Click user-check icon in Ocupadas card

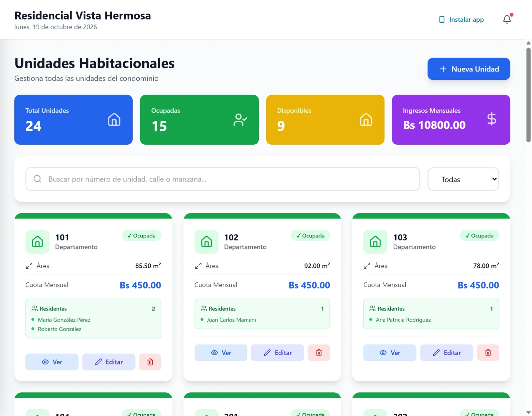(240, 120)
